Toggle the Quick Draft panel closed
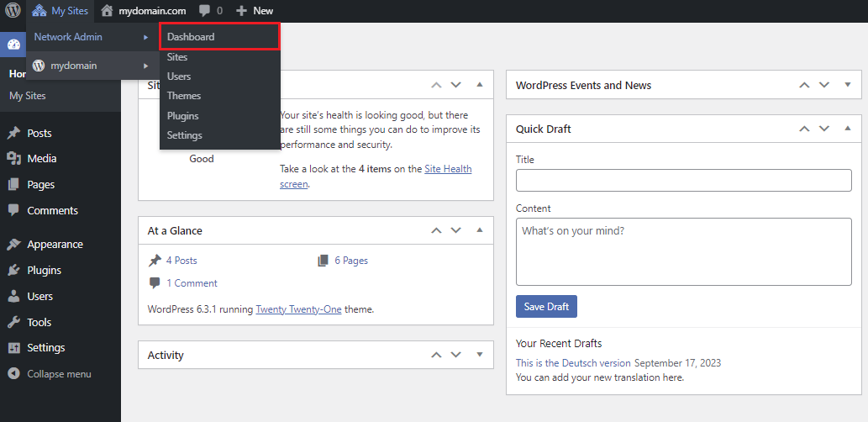 tap(847, 129)
